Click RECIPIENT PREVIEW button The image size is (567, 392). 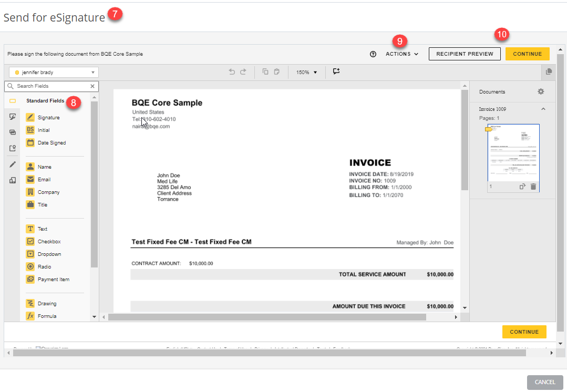tap(465, 54)
